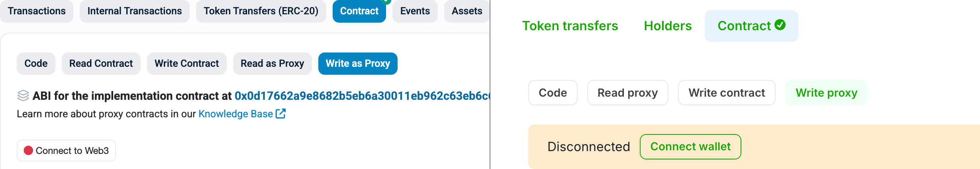Click the verified checkmark icon on Contract
The image size is (980, 169).
pyautogui.click(x=780, y=25)
